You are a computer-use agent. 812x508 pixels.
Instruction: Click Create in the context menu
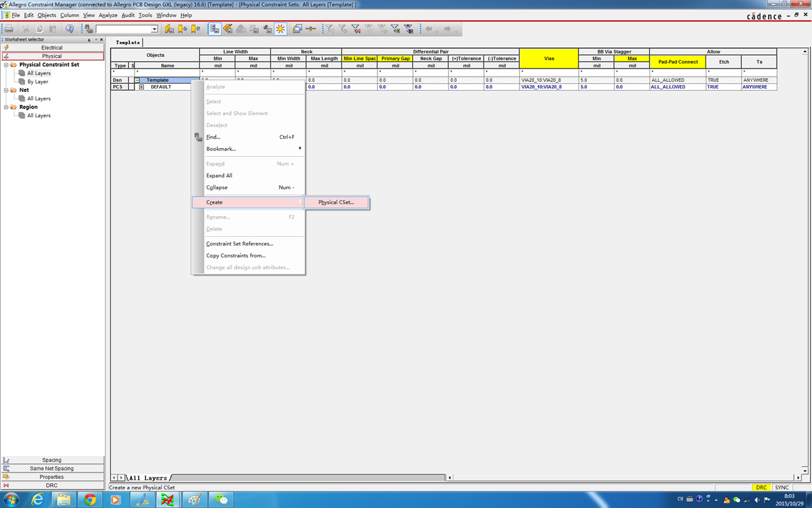(x=248, y=203)
